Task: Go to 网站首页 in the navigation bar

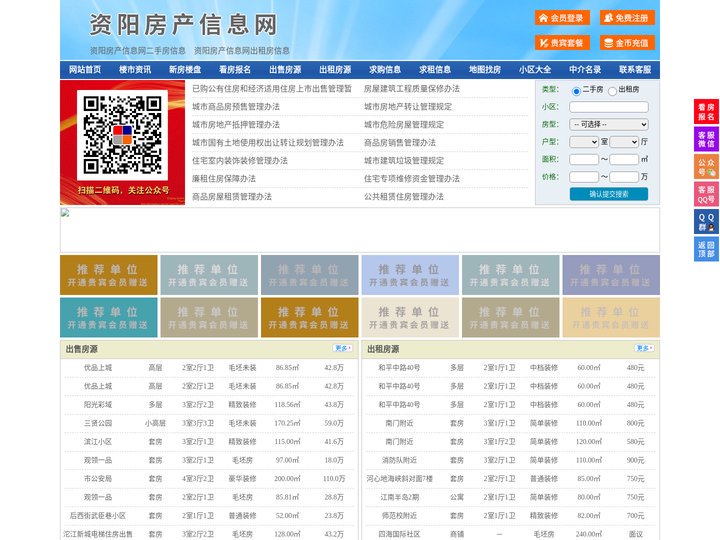Action: point(85,70)
